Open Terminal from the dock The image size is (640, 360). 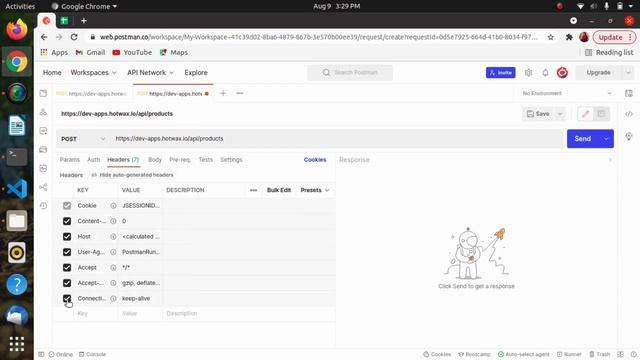click(17, 157)
